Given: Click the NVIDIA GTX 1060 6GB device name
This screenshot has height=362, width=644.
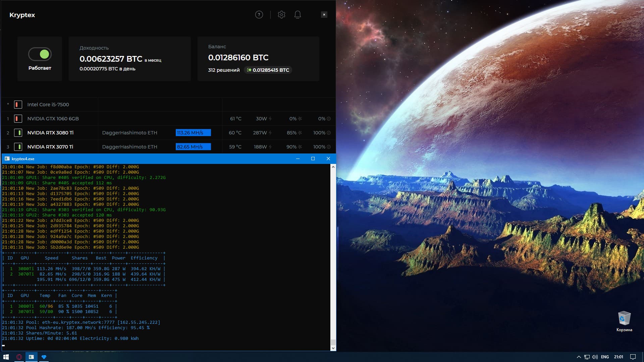Looking at the screenshot, I should [53, 119].
